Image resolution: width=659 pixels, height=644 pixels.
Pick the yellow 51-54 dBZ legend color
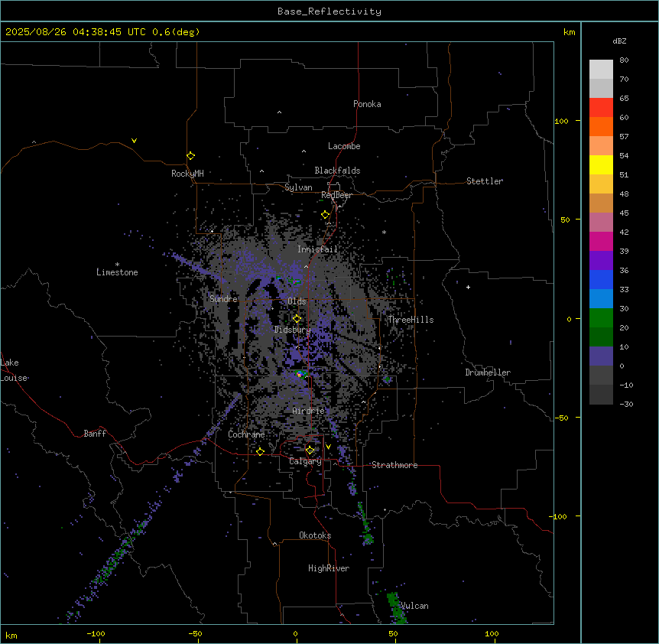click(x=601, y=164)
